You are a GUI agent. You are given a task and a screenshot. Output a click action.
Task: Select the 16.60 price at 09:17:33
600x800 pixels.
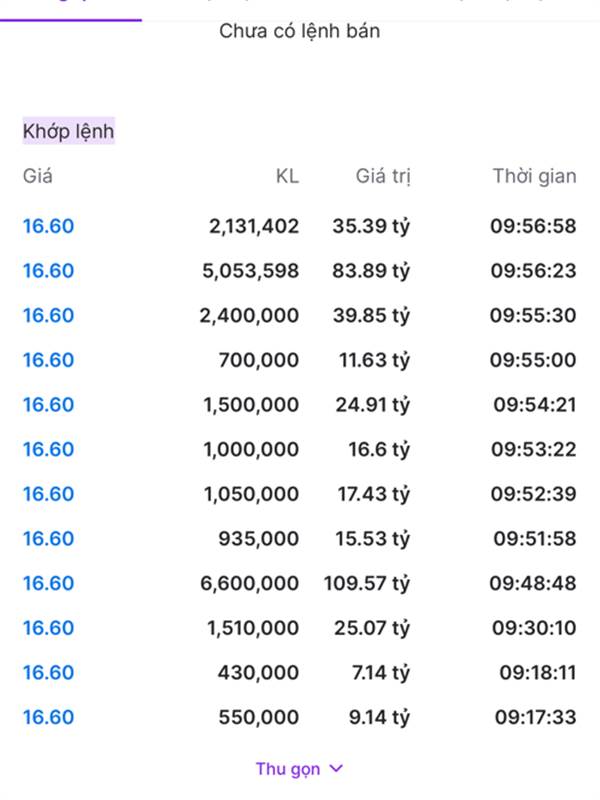click(x=48, y=717)
